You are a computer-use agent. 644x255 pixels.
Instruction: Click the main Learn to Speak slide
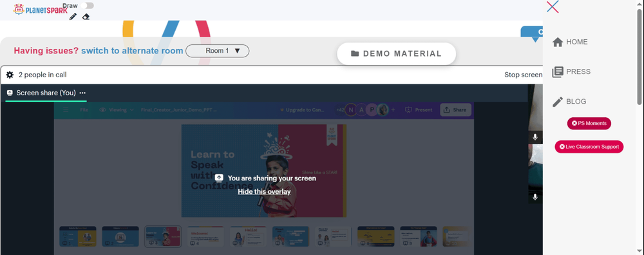(x=264, y=171)
